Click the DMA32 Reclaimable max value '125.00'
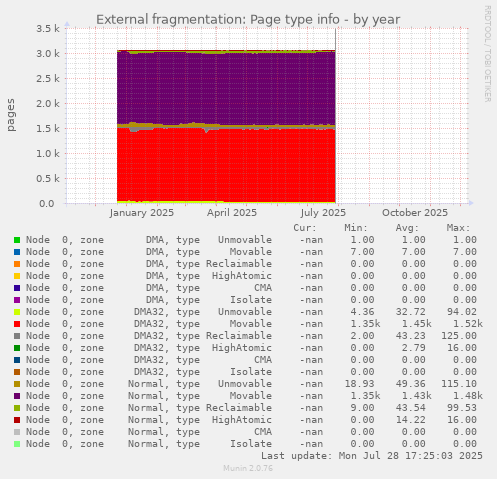This screenshot has width=497, height=479. tap(459, 336)
